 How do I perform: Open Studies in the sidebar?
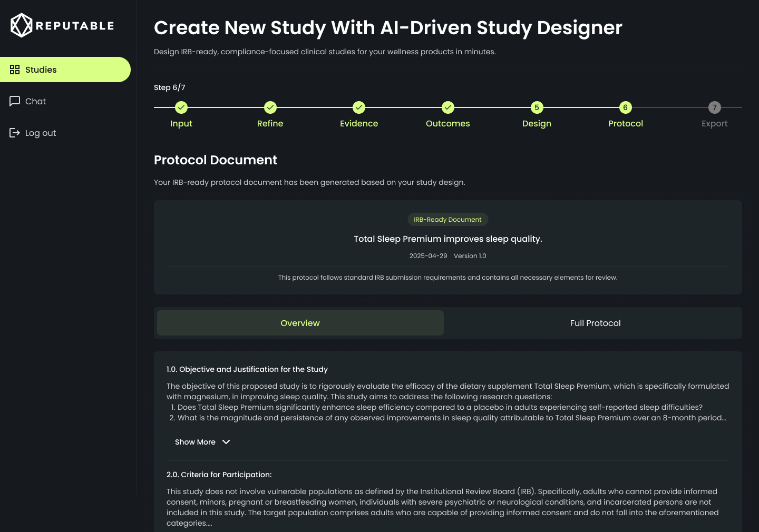(65, 70)
